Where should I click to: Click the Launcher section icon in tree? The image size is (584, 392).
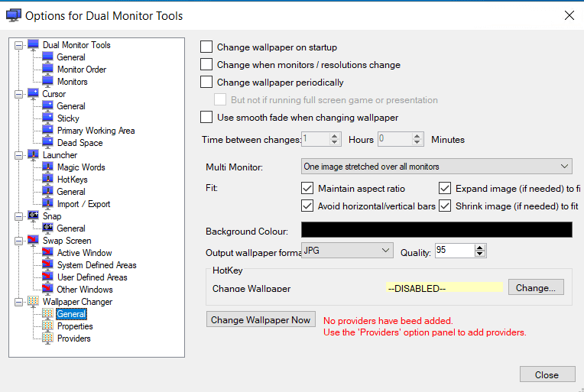pos(33,155)
